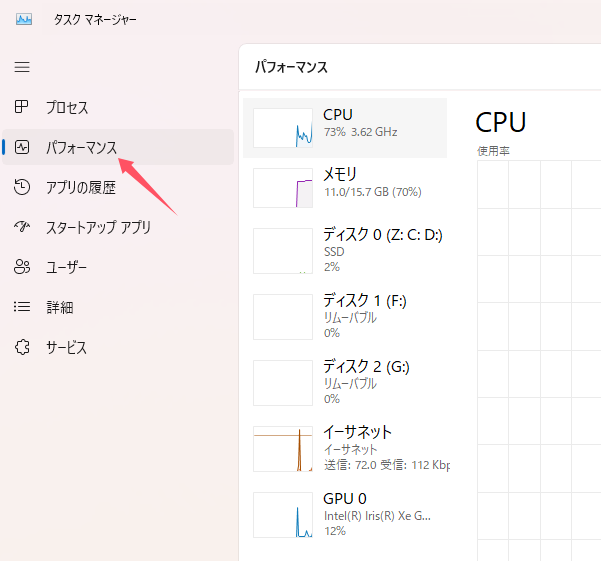Click the CPU usage graph grid
601x561 pixels.
(x=539, y=360)
